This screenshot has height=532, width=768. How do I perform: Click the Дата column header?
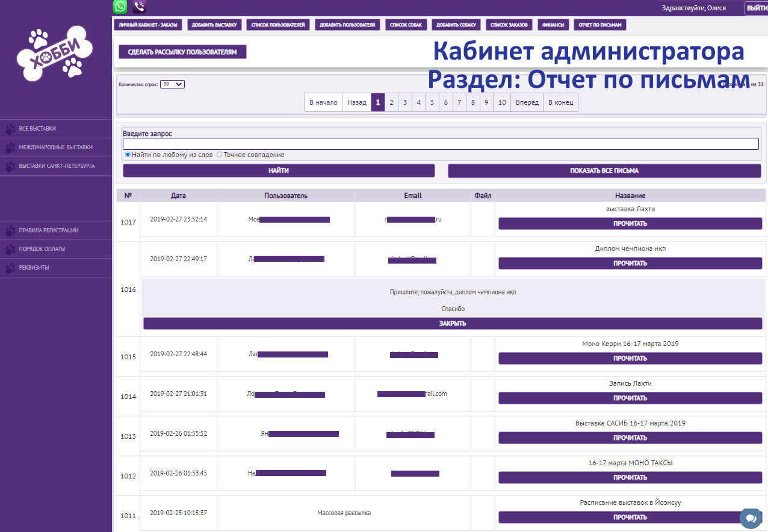coord(178,196)
